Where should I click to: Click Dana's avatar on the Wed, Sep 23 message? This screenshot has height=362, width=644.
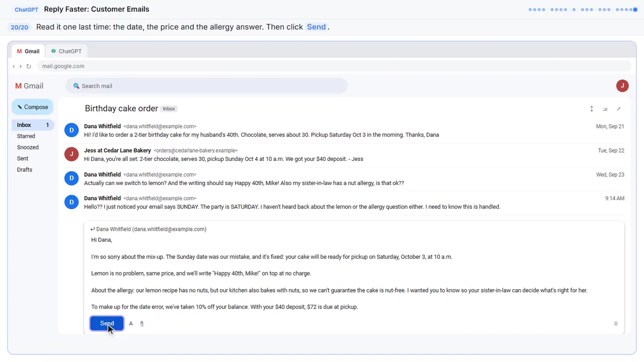click(71, 178)
